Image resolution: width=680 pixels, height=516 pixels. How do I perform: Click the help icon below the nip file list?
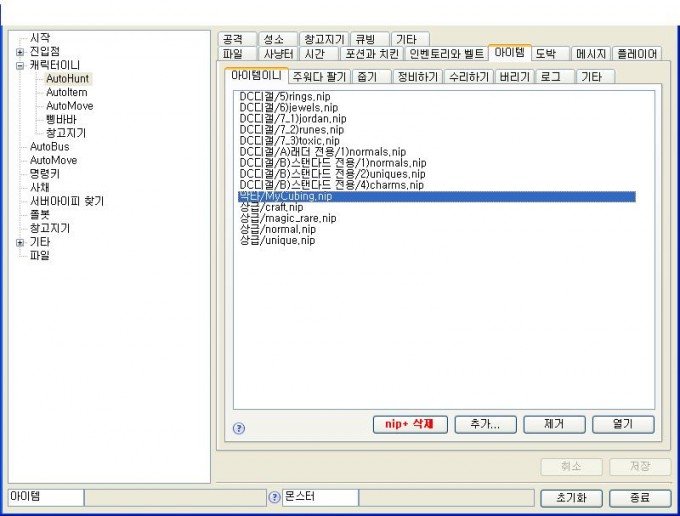click(239, 428)
